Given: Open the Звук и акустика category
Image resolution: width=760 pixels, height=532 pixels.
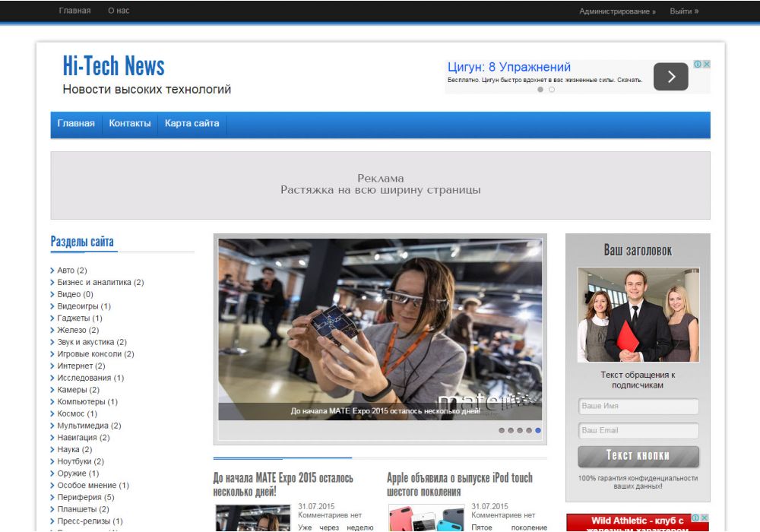Looking at the screenshot, I should point(92,342).
